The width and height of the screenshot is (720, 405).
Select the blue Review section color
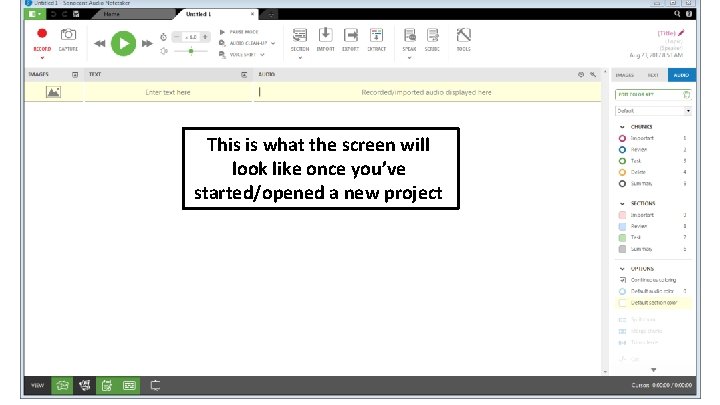point(622,226)
